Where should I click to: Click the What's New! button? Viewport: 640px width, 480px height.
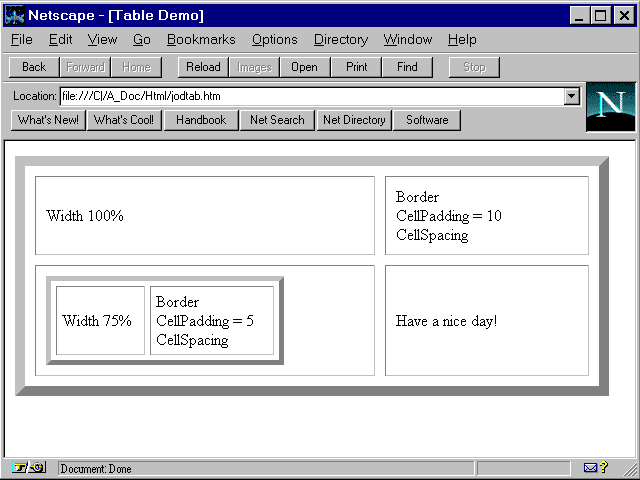click(48, 120)
